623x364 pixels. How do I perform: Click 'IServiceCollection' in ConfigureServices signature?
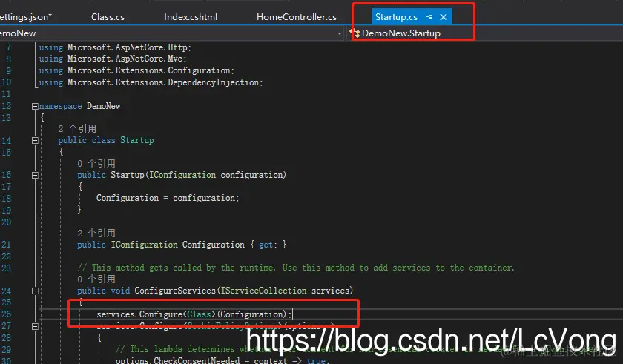[x=263, y=291]
